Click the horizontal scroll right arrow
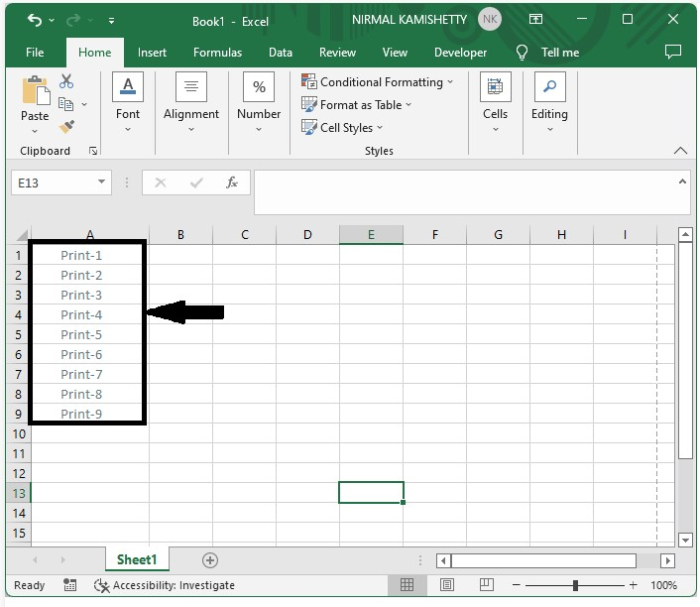This screenshot has height=607, width=700. click(667, 561)
